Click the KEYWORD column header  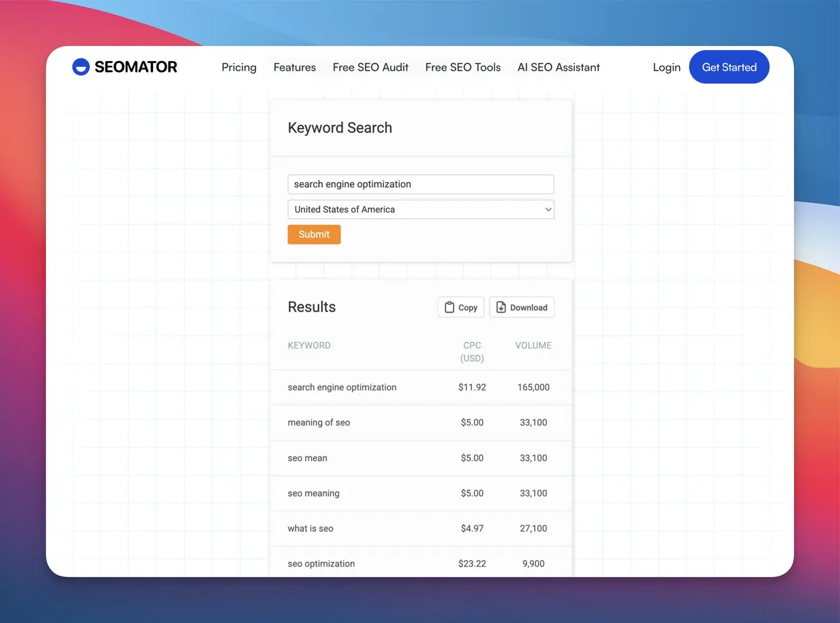(x=309, y=346)
